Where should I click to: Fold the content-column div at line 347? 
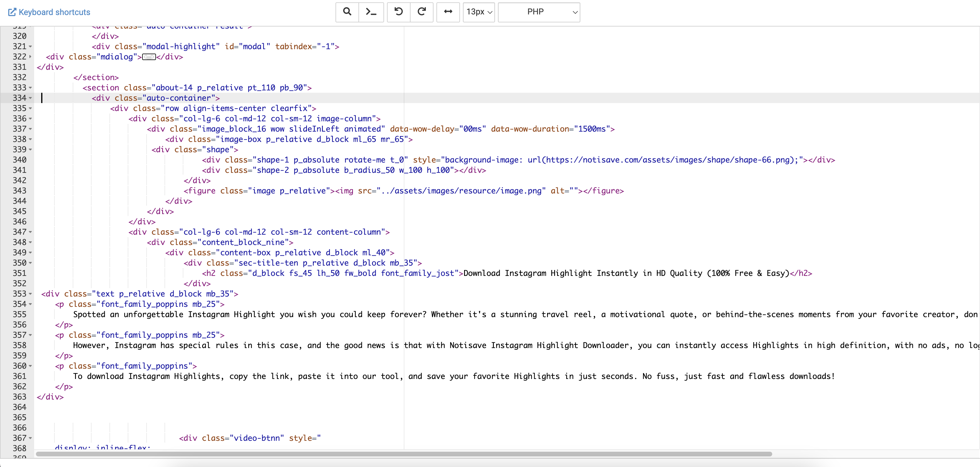click(30, 232)
